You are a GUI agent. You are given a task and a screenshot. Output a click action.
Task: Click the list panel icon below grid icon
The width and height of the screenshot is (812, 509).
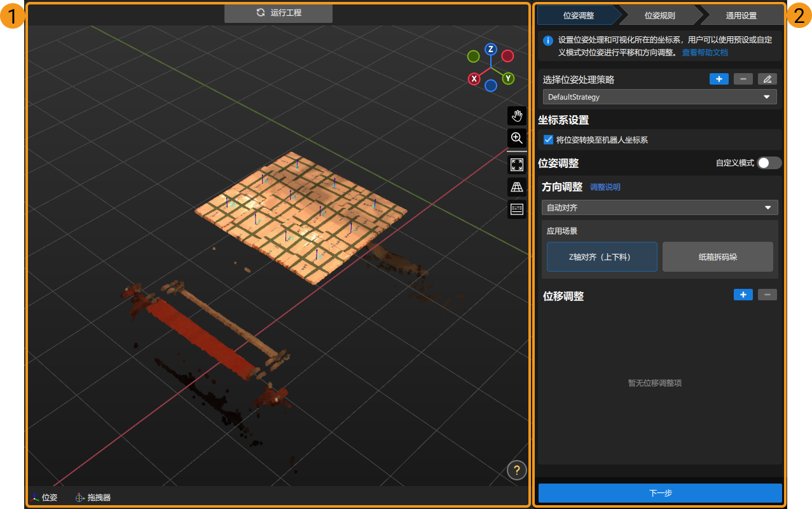pos(517,209)
